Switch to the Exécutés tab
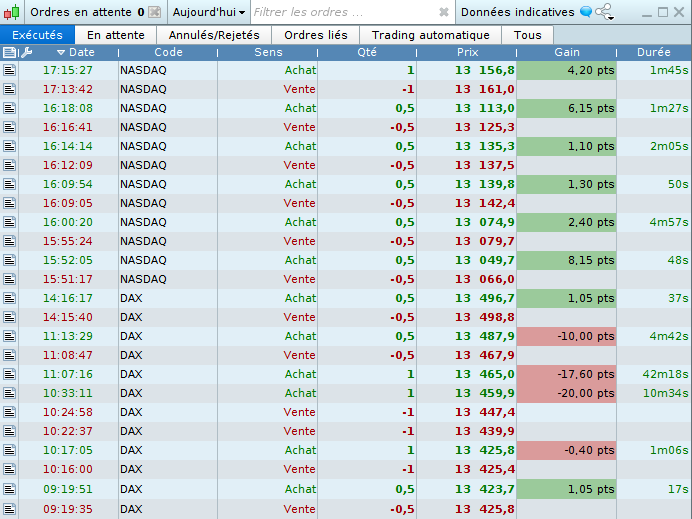This screenshot has height=519, width=692. [38, 35]
